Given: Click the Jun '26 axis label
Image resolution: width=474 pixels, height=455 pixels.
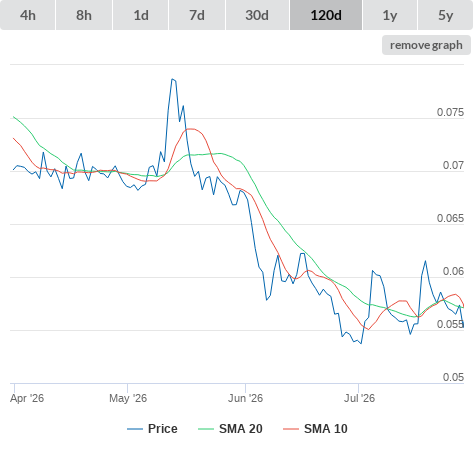Looking at the screenshot, I should pos(245,398).
